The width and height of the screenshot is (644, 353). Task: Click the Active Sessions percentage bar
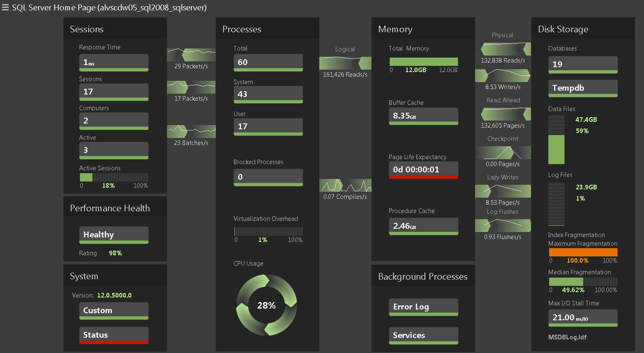(113, 177)
